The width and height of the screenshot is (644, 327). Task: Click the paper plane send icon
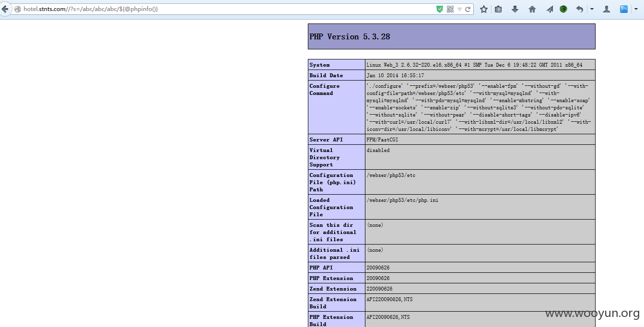(x=550, y=9)
